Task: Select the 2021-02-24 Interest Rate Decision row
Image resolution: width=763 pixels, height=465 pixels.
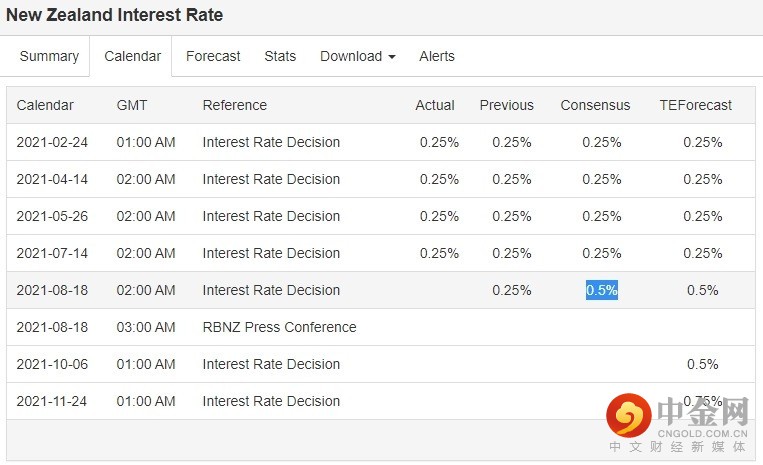Action: [271, 142]
